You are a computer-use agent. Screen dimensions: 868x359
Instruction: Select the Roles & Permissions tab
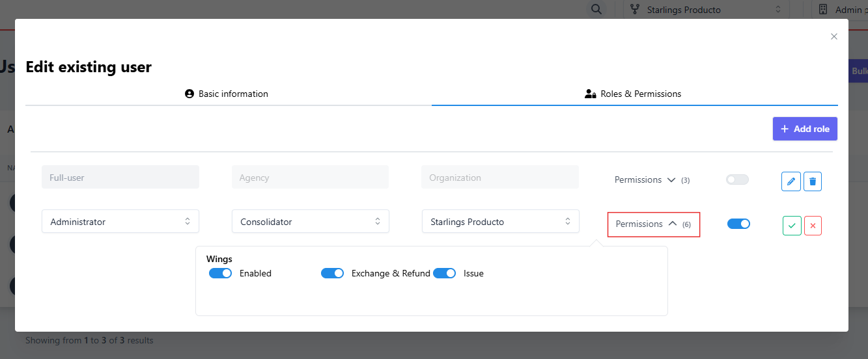point(634,94)
